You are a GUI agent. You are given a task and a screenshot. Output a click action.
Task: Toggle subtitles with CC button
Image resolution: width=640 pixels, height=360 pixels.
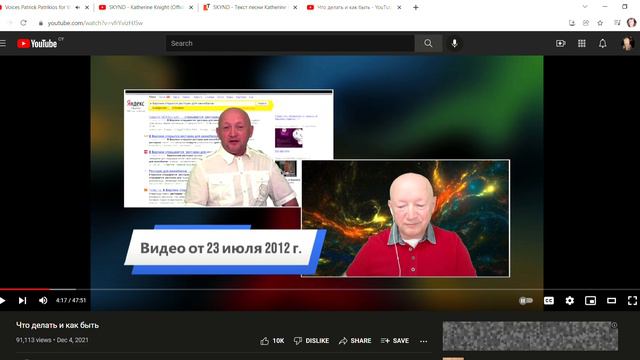pyautogui.click(x=549, y=300)
